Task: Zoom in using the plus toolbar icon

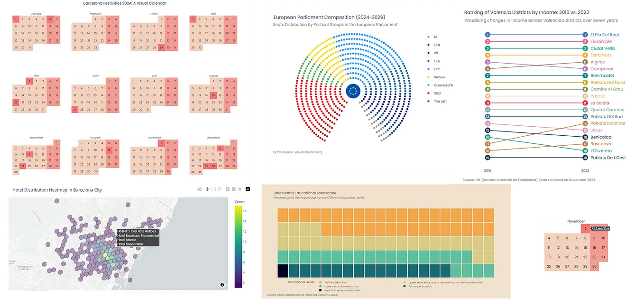Action: pos(227,189)
